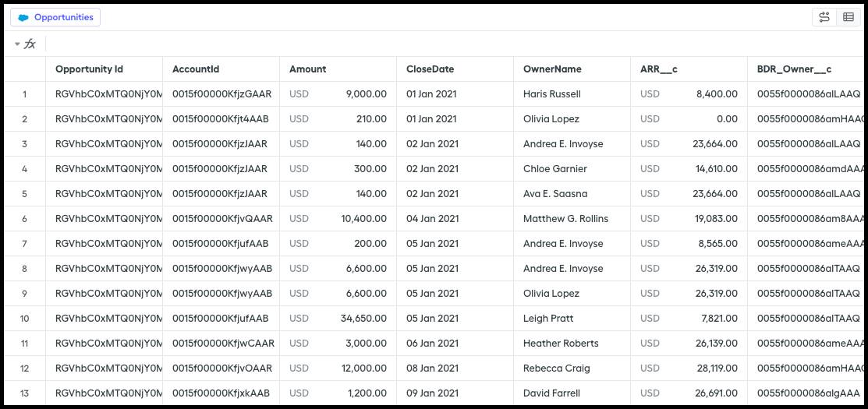Screen dimensions: 868x409
Task: Click the ARR cell 7,821.00
Action: [689, 319]
